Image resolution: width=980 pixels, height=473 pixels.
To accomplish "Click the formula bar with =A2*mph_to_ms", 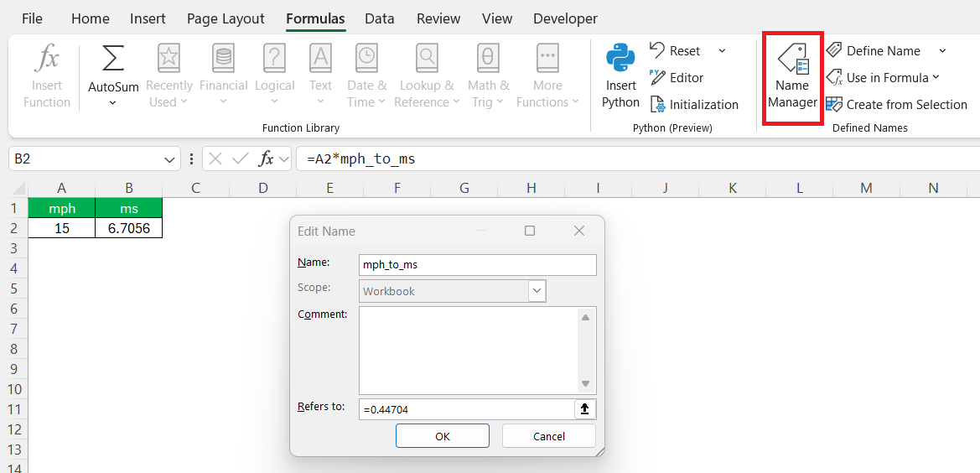I will pos(637,159).
